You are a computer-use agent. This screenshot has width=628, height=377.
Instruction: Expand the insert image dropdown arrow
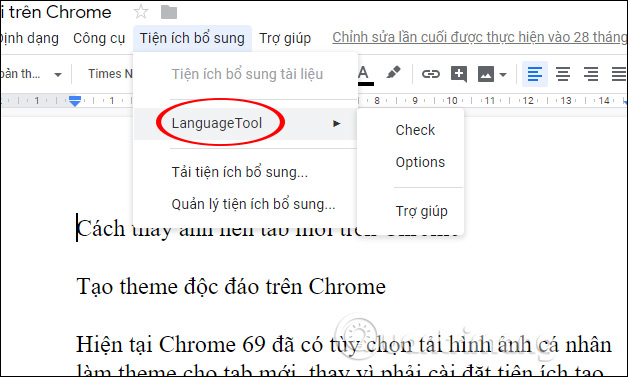click(x=503, y=75)
